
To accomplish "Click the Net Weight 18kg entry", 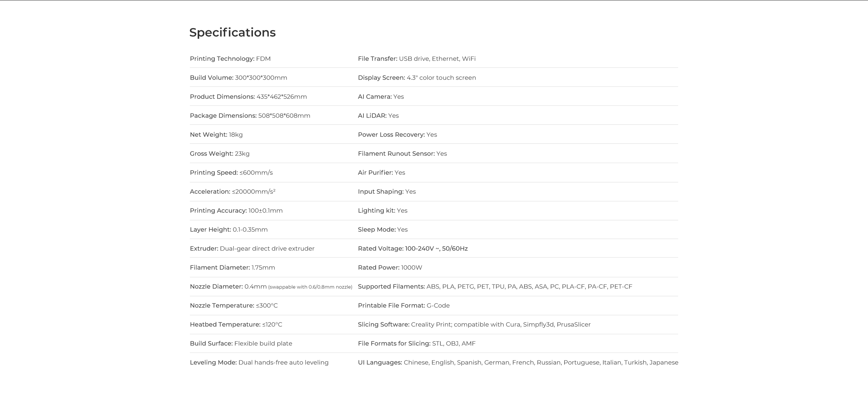I will pos(216,135).
